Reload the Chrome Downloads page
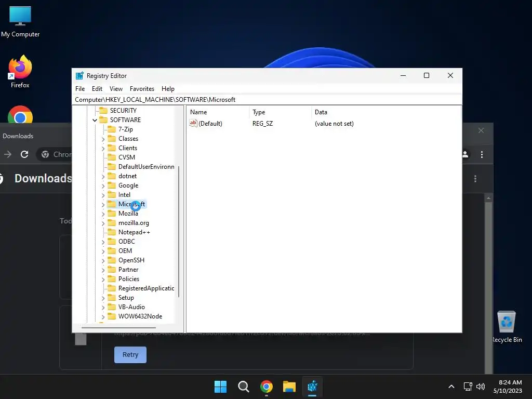This screenshot has width=532, height=399. pos(24,155)
